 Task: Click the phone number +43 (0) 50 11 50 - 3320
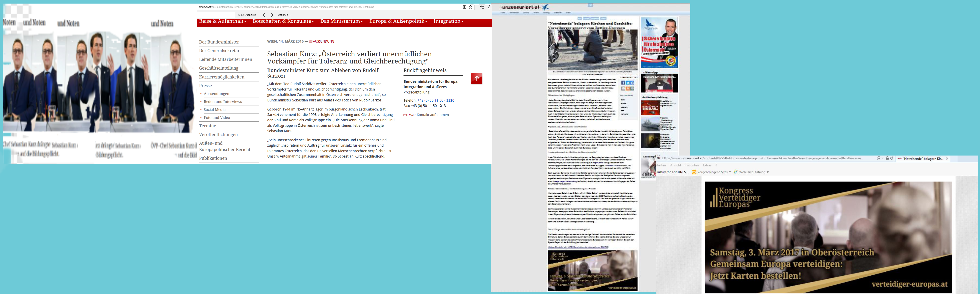click(x=436, y=100)
